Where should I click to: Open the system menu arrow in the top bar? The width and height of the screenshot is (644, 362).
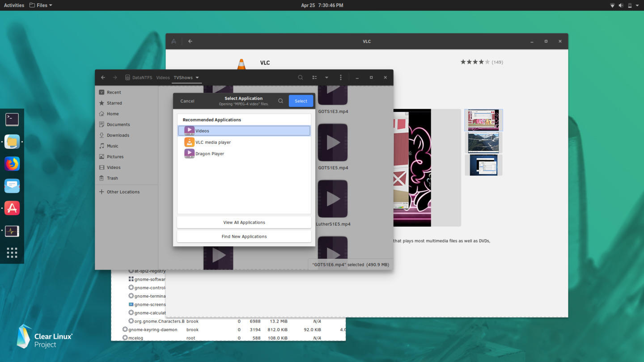(637, 5)
